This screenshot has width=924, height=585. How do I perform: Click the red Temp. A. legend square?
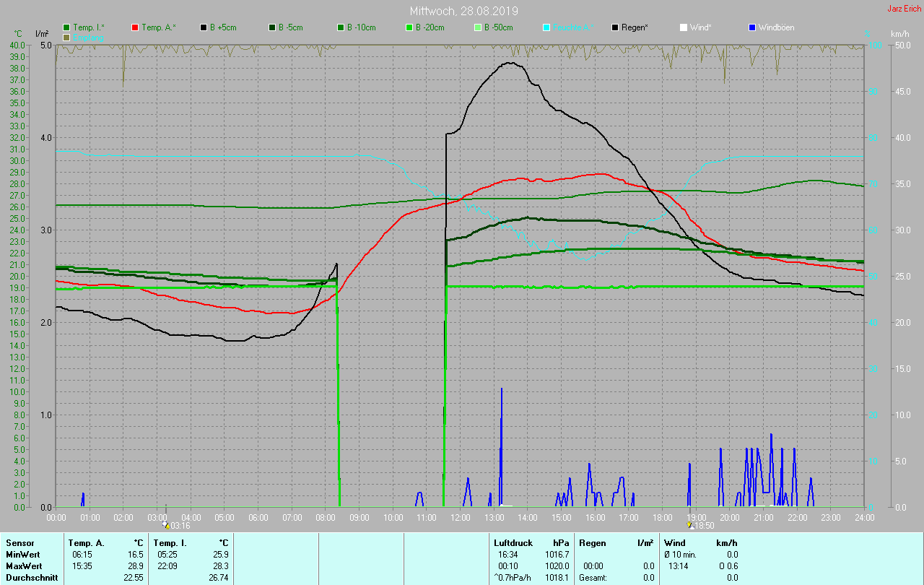click(135, 27)
